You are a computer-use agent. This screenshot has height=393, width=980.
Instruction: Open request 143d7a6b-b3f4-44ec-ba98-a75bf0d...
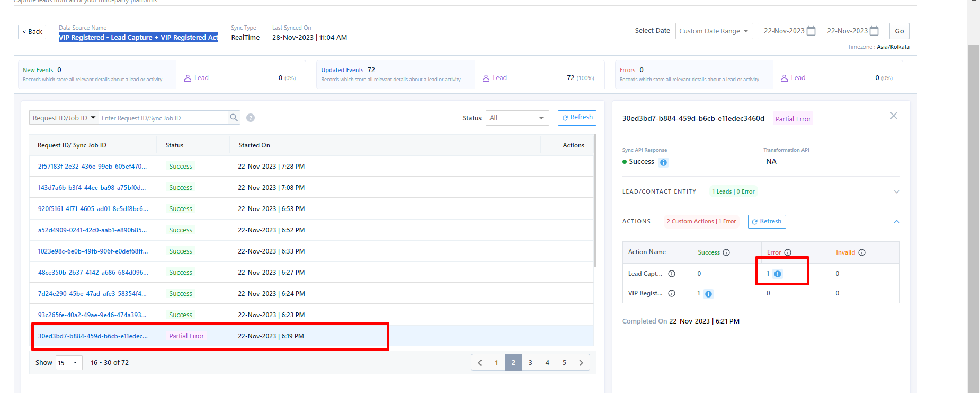92,188
